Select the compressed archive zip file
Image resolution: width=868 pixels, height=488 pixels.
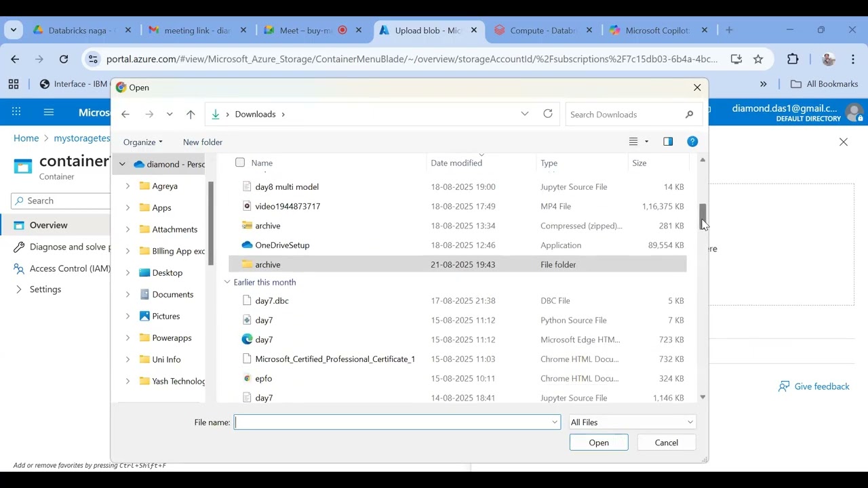(x=458, y=226)
